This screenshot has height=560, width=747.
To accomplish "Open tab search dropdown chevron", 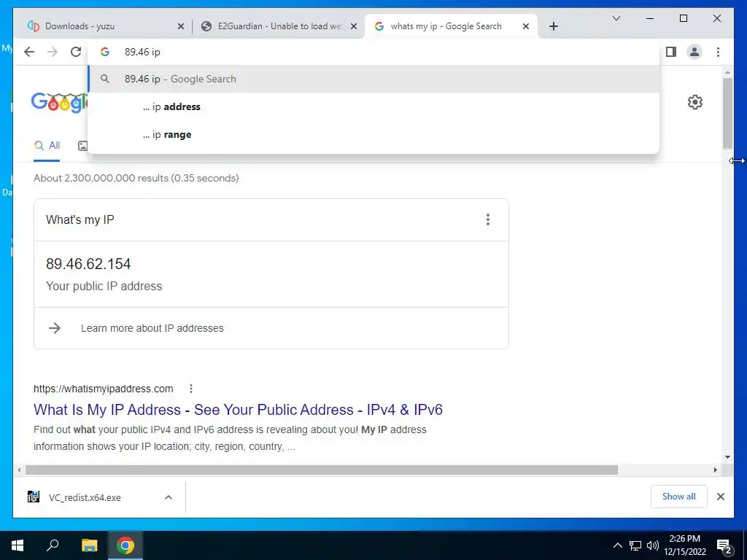I will click(616, 18).
